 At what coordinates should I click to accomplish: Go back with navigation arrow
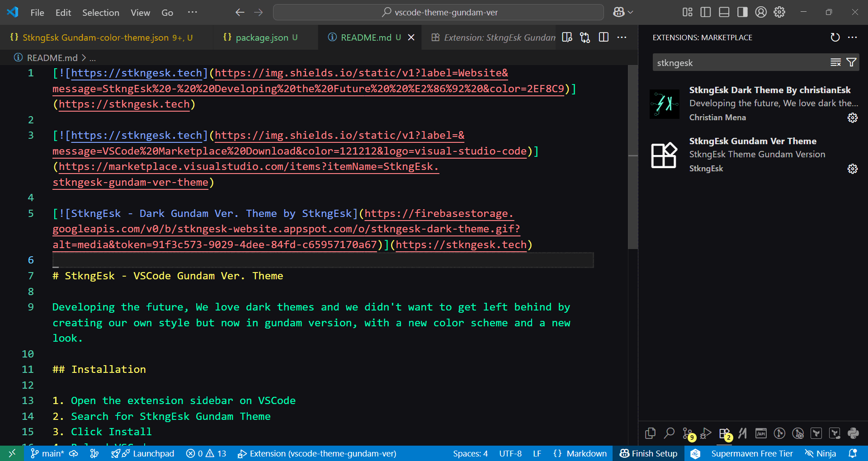240,12
